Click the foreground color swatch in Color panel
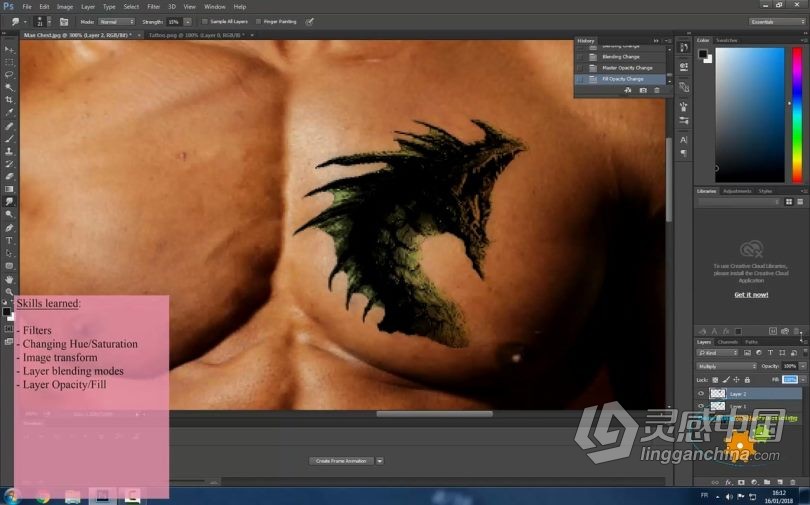The height and width of the screenshot is (505, 810). click(703, 54)
